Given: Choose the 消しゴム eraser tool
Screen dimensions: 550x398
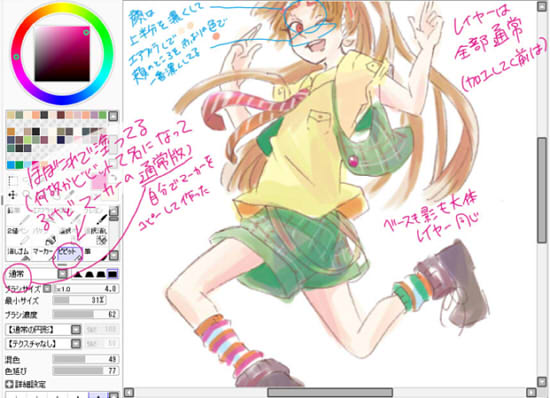Looking at the screenshot, I should point(18,255).
